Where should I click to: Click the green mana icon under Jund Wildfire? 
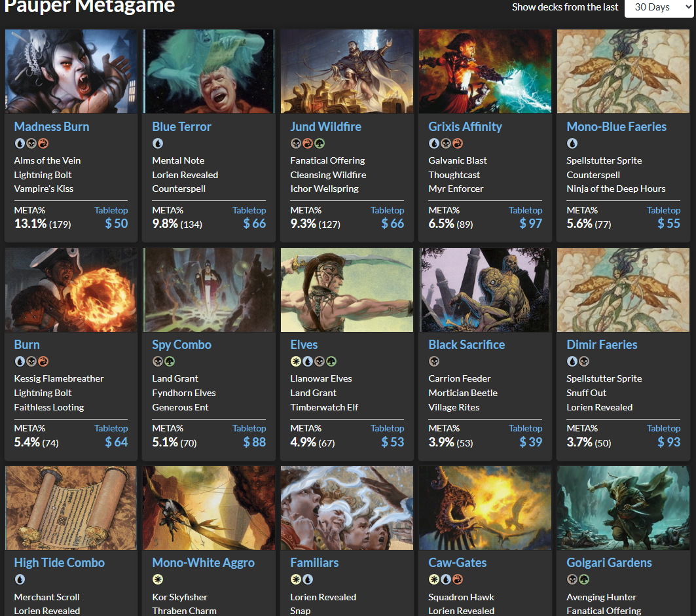click(x=320, y=143)
